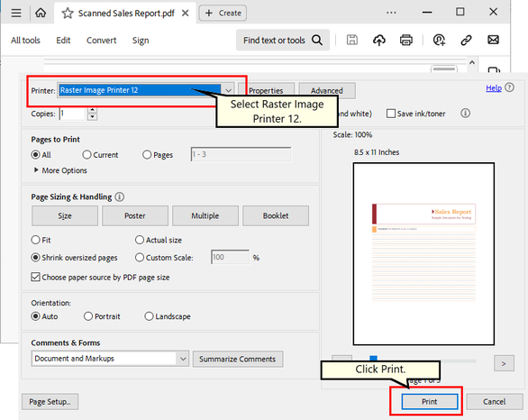Open the Document and Markups dropdown
This screenshot has height=420, width=528.
(110, 359)
